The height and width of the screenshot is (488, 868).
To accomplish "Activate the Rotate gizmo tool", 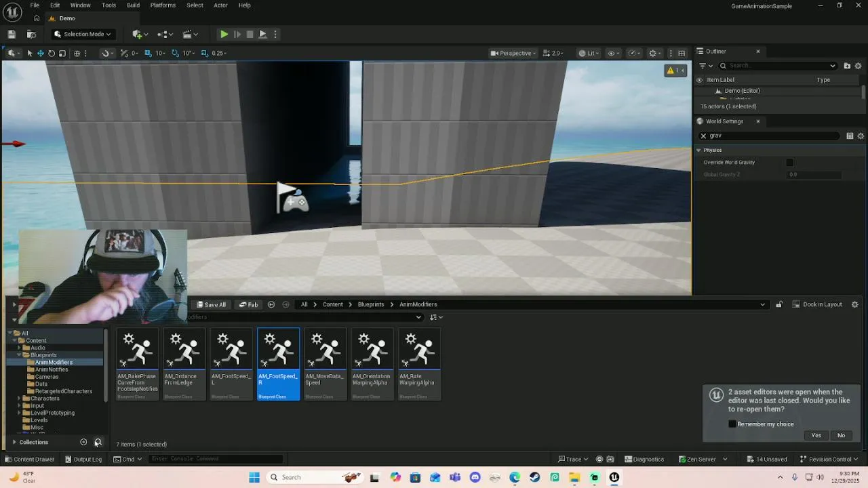I will (51, 53).
